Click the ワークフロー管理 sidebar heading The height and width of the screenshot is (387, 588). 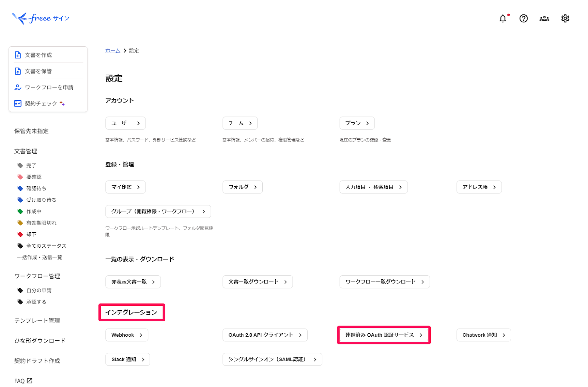pos(37,276)
